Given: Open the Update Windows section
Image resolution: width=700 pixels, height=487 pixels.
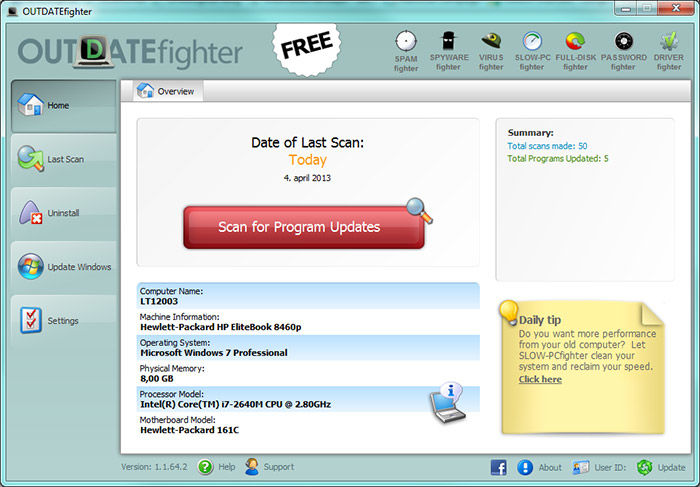Looking at the screenshot, I should 63,266.
